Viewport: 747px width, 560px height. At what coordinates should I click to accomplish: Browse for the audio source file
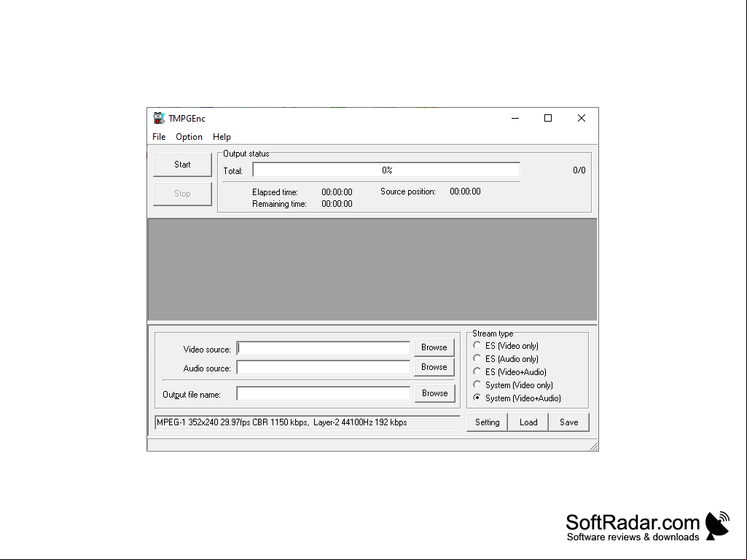coord(434,367)
